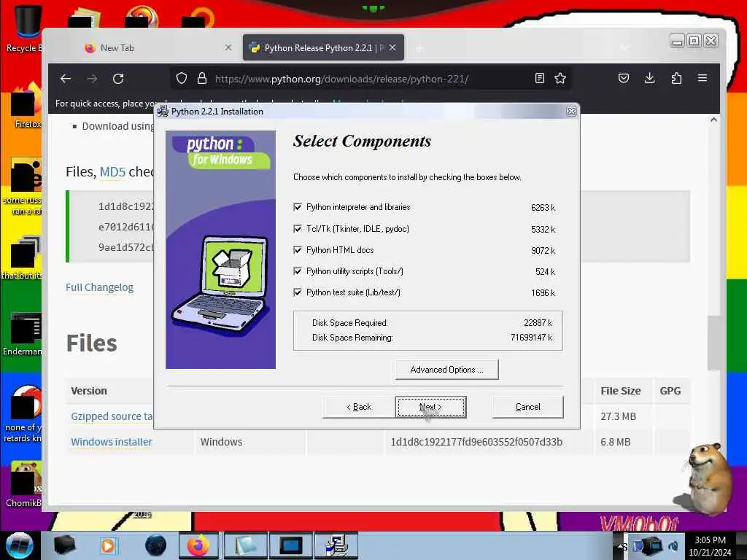Open Firefox hamburger application menu
Image resolution: width=747 pixels, height=560 pixels.
tap(703, 77)
